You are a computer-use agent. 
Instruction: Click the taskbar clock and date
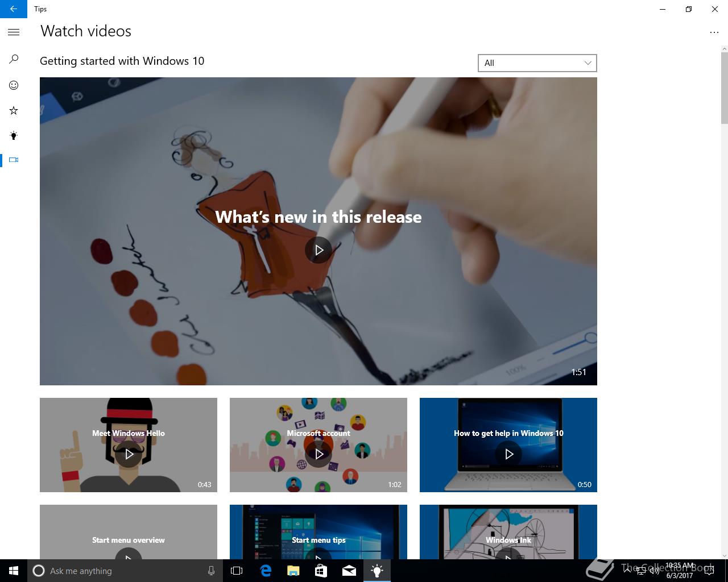[x=680, y=571]
